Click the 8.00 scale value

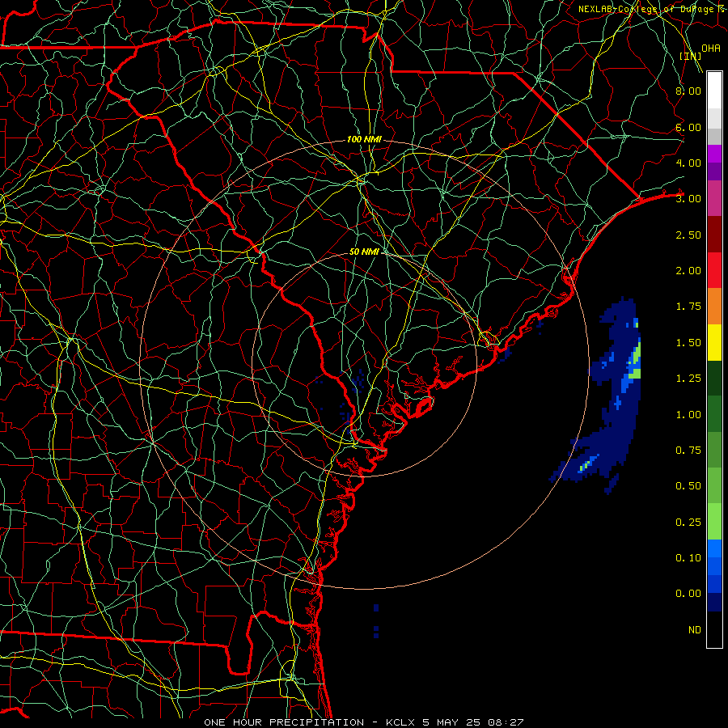688,91
